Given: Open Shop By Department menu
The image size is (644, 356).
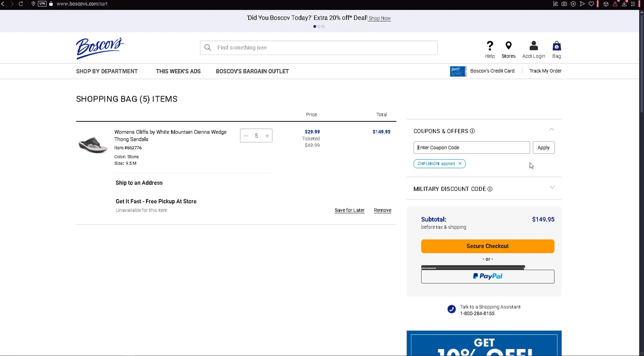Looking at the screenshot, I should point(107,71).
